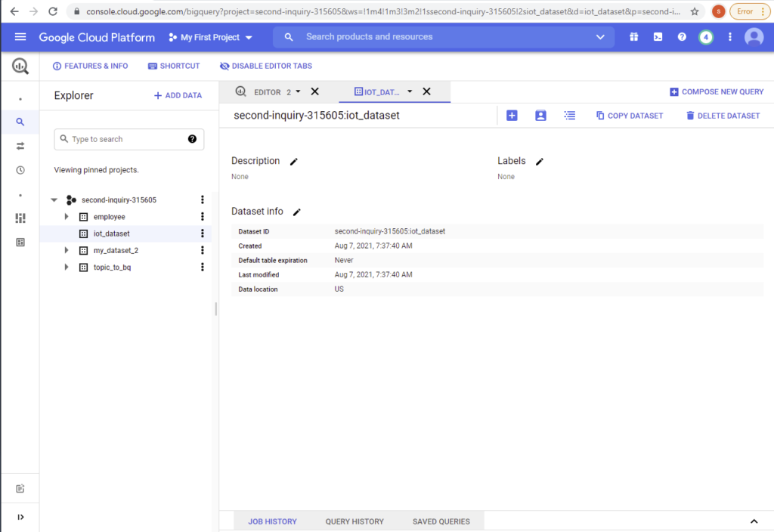774x532 pixels.
Task: Open share dataset person icon
Action: click(540, 116)
